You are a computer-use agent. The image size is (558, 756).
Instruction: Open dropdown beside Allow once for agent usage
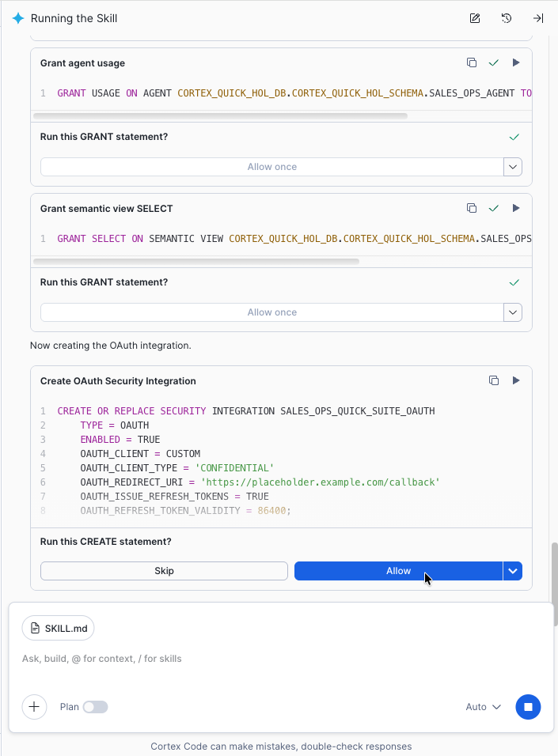pyautogui.click(x=513, y=167)
